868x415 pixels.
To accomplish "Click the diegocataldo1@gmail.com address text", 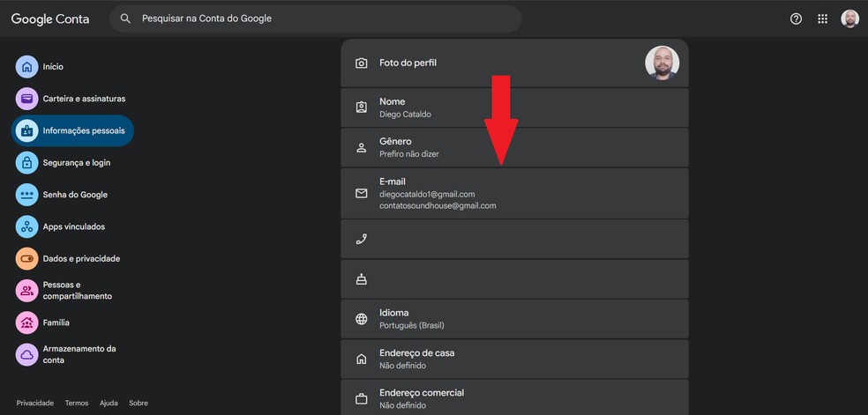I will 427,195.
